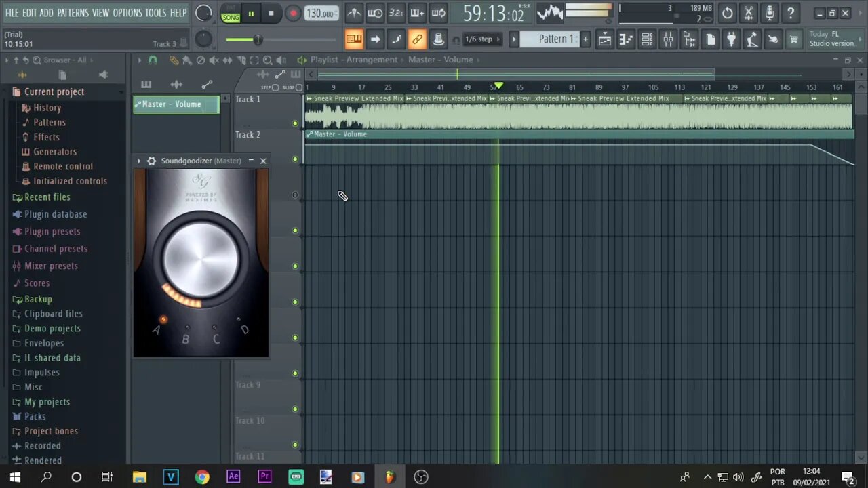This screenshot has height=488, width=868.
Task: Click the tempo 130.000 field
Action: point(321,14)
